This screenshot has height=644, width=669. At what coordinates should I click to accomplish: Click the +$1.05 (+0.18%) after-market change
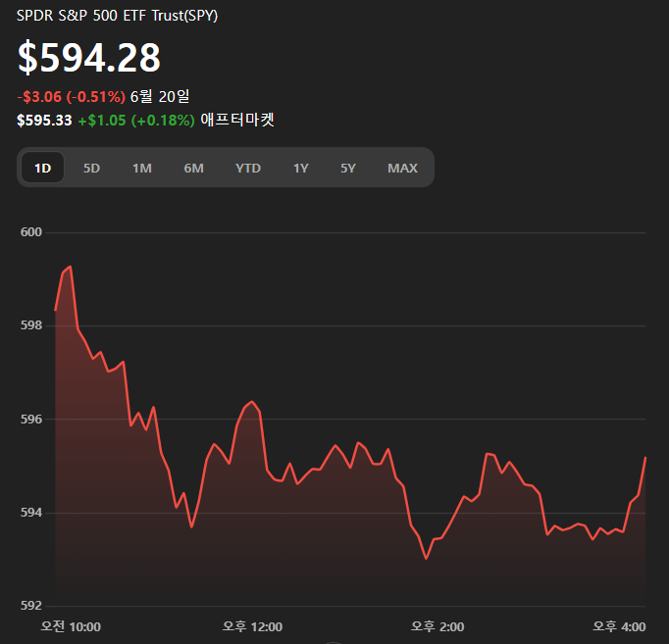136,121
